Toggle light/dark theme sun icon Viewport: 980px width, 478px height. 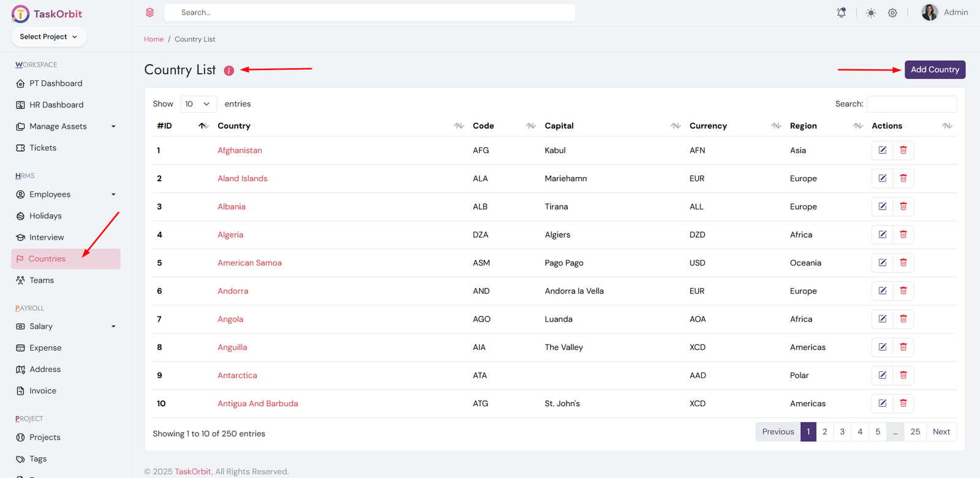871,13
